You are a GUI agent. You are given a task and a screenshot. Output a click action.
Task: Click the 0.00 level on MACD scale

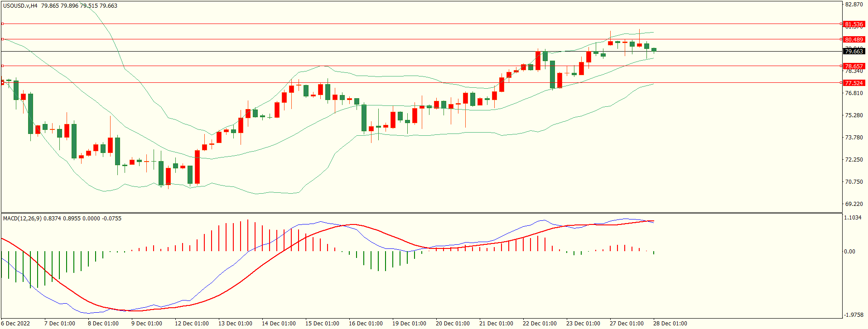(849, 252)
